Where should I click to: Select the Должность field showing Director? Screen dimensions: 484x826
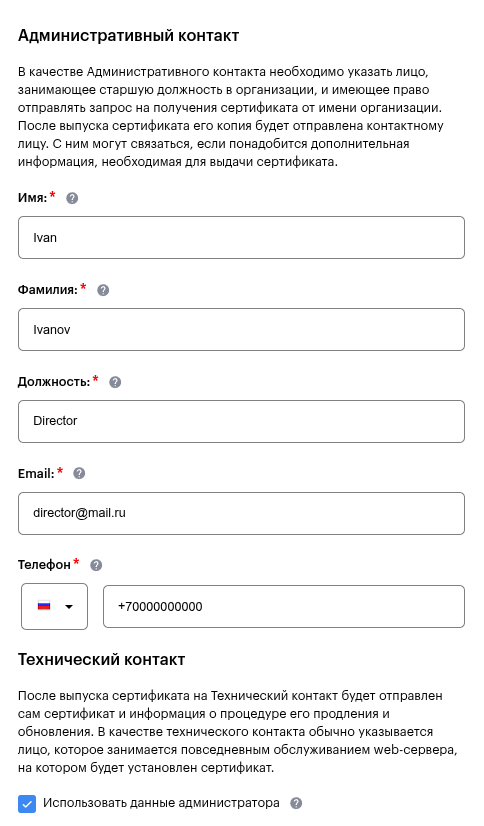[241, 421]
